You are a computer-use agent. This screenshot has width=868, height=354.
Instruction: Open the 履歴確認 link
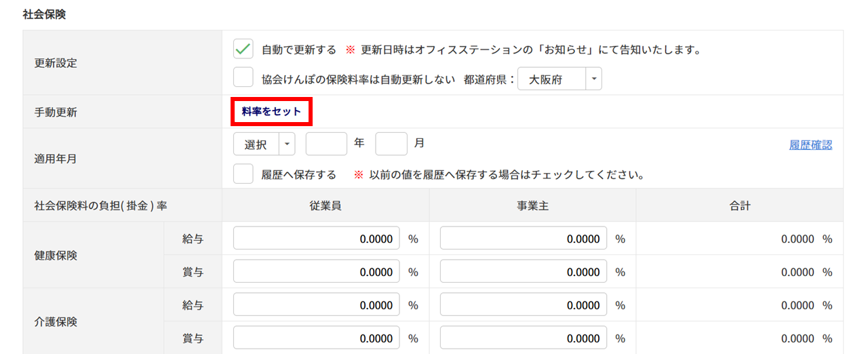810,144
